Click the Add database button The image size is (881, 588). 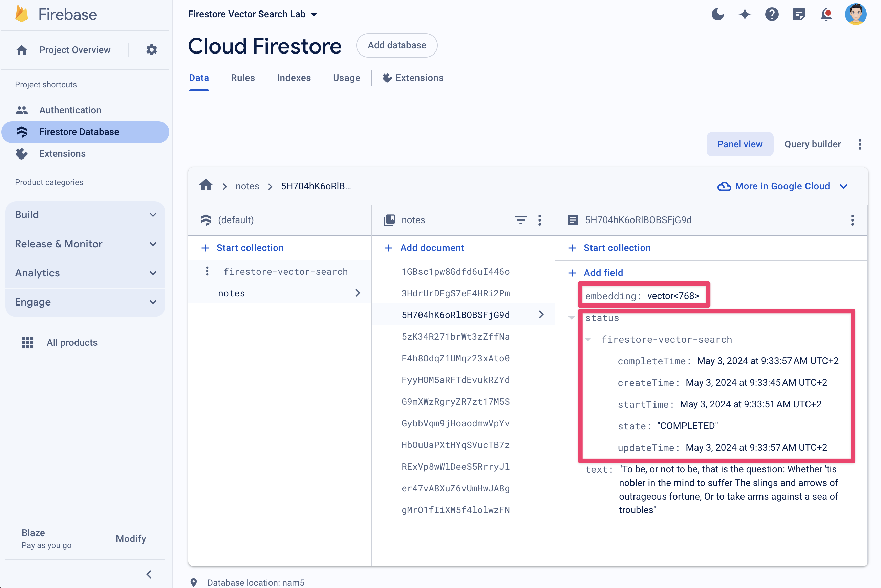click(397, 45)
